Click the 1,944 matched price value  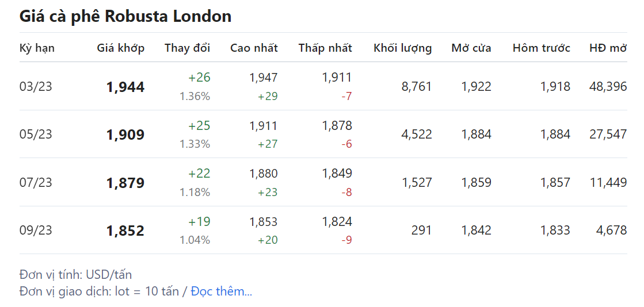coord(125,87)
